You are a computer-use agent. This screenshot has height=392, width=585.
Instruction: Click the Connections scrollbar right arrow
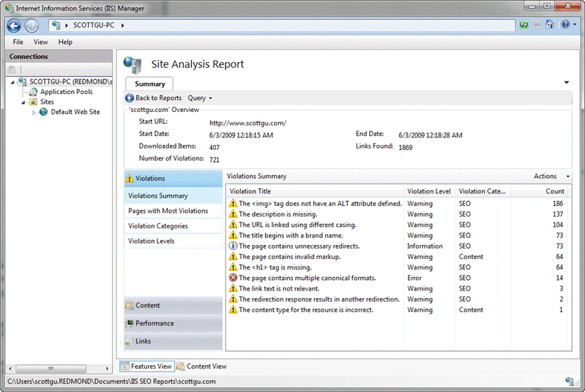[108, 369]
